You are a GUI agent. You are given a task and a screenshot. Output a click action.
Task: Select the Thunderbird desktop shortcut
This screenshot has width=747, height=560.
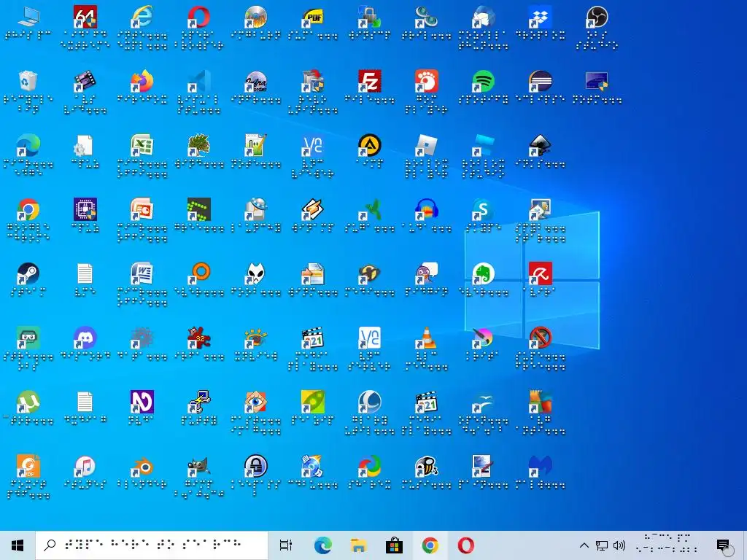coord(484,17)
